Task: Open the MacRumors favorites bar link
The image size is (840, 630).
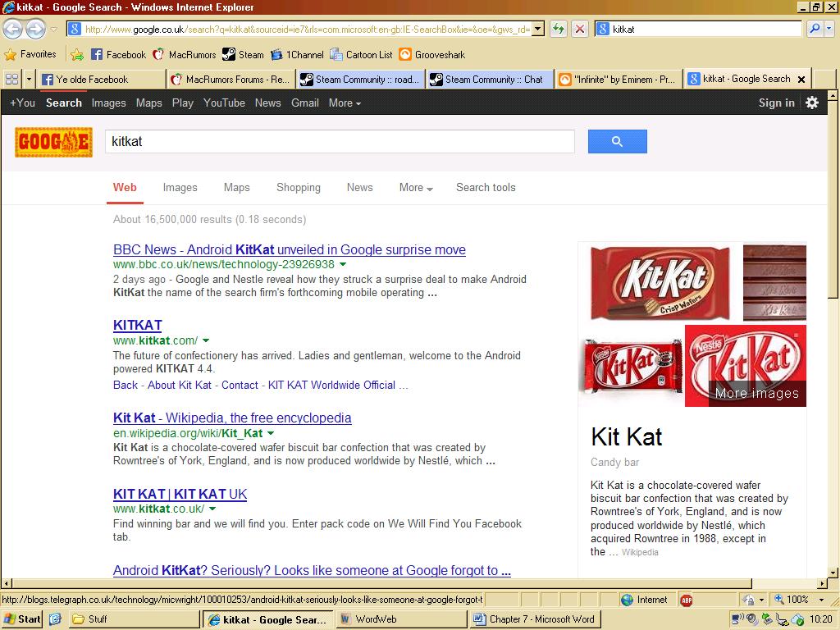Action: tap(185, 55)
